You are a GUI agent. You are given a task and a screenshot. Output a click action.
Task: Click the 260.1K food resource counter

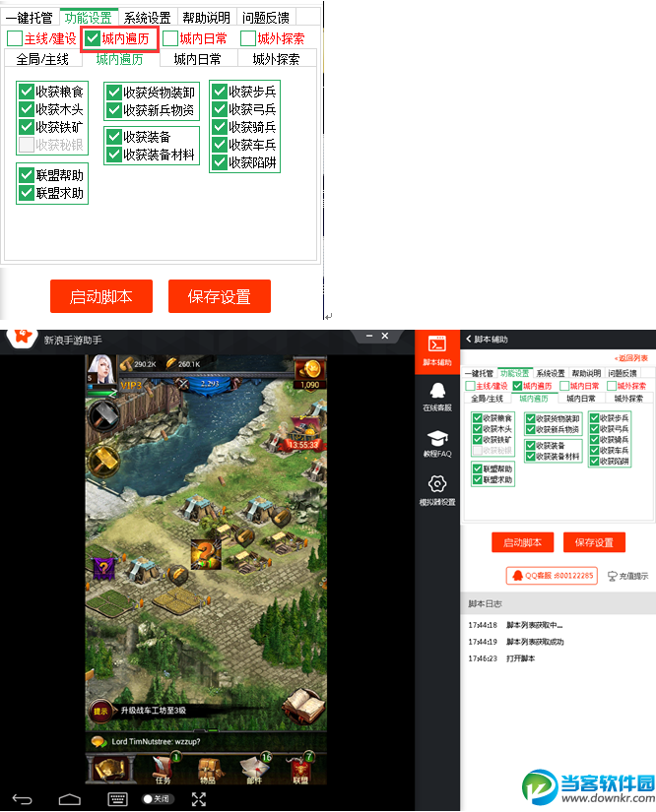(183, 364)
